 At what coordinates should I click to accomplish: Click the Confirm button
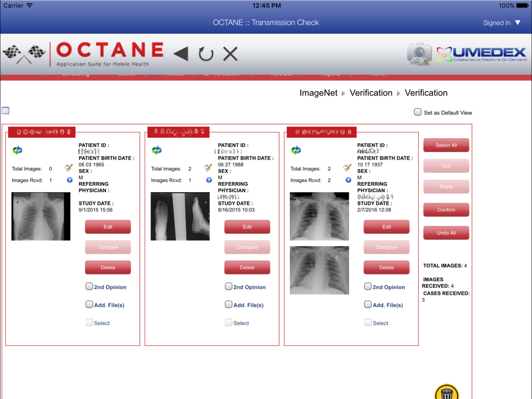(x=446, y=210)
